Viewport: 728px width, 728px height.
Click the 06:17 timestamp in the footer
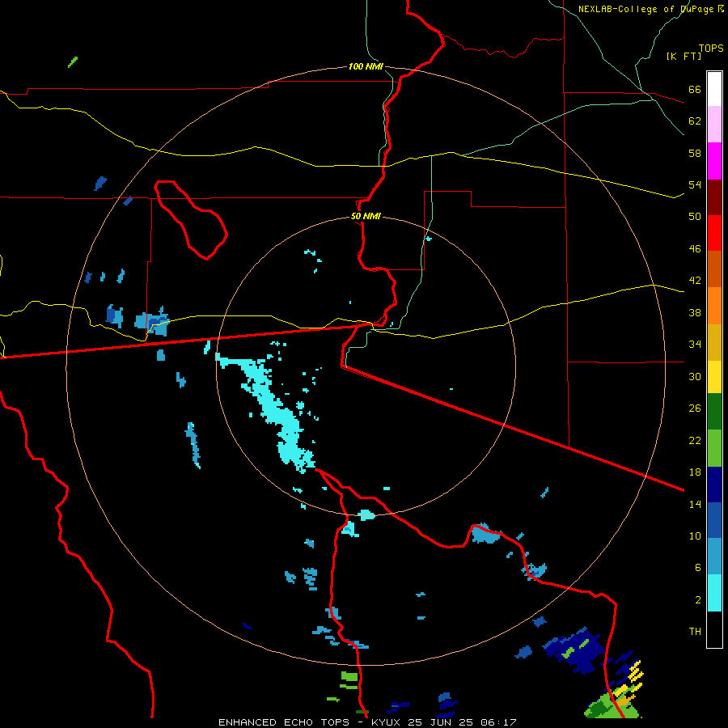(x=499, y=722)
